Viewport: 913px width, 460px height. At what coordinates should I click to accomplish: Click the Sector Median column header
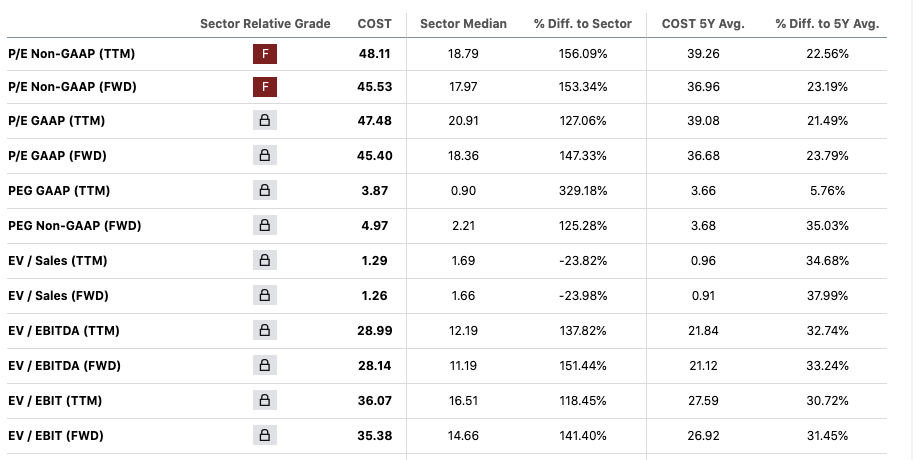[x=463, y=23]
